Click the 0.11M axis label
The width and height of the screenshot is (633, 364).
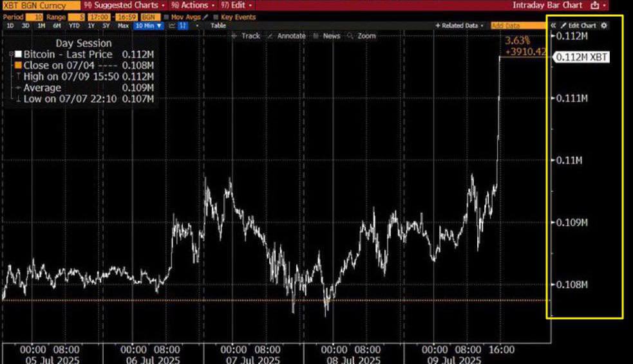click(x=569, y=160)
